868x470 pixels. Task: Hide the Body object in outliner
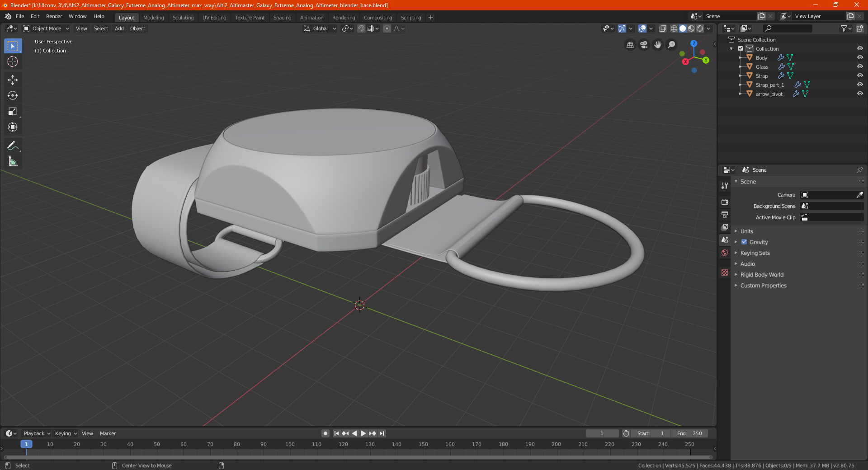coord(860,57)
